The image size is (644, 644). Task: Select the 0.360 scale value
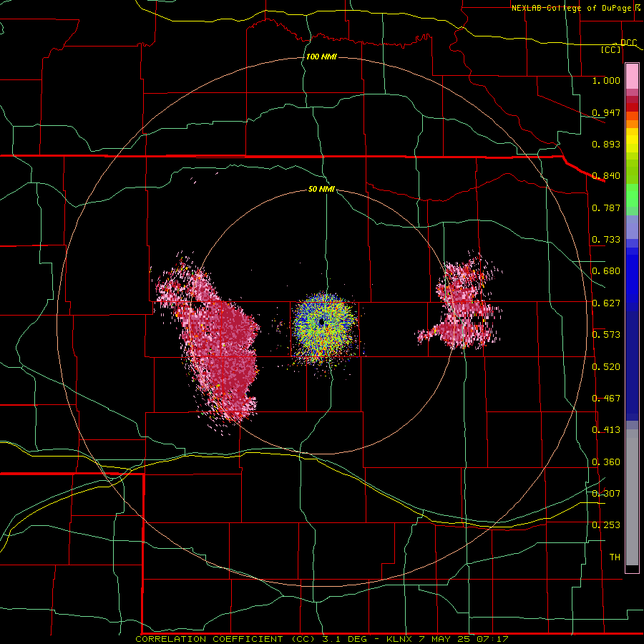[606, 462]
